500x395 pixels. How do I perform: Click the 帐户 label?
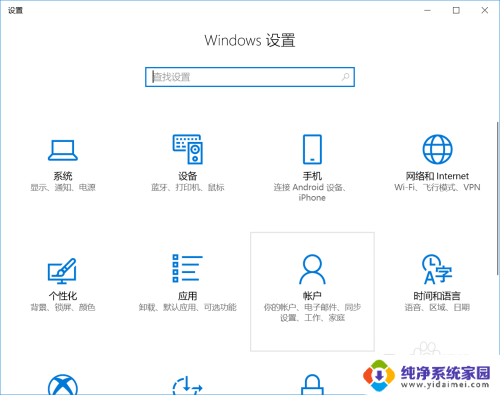click(x=312, y=296)
